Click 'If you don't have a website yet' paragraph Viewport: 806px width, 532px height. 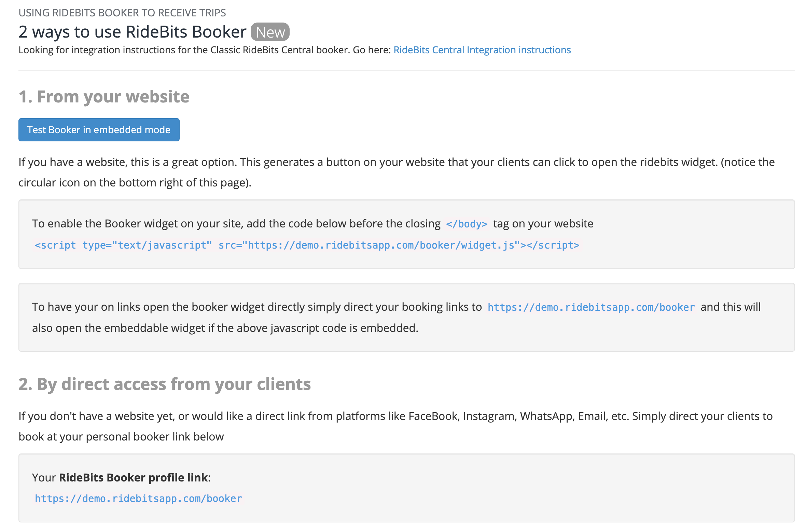395,416
